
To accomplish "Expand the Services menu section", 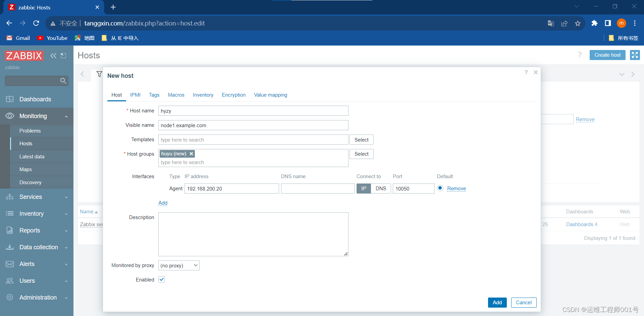I will point(66,197).
